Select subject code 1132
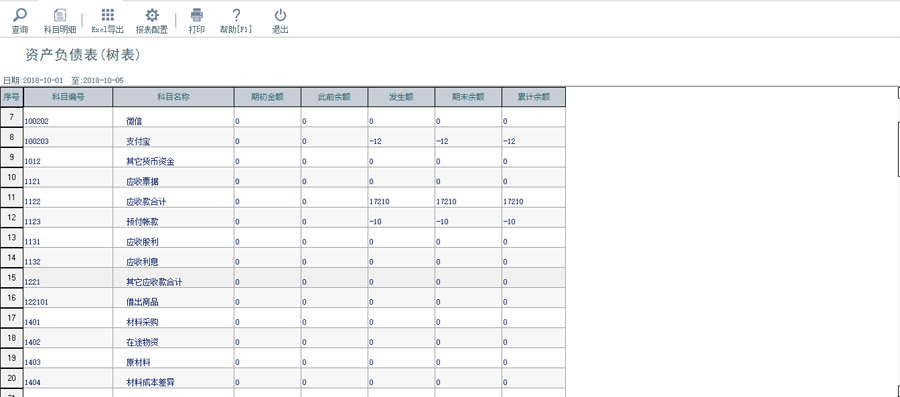900x397 pixels. 33,262
